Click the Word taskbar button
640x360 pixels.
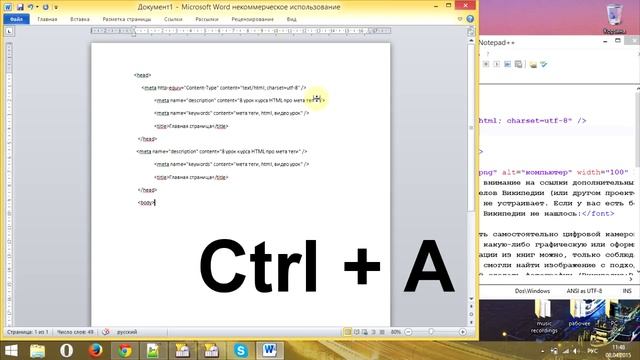(x=269, y=351)
